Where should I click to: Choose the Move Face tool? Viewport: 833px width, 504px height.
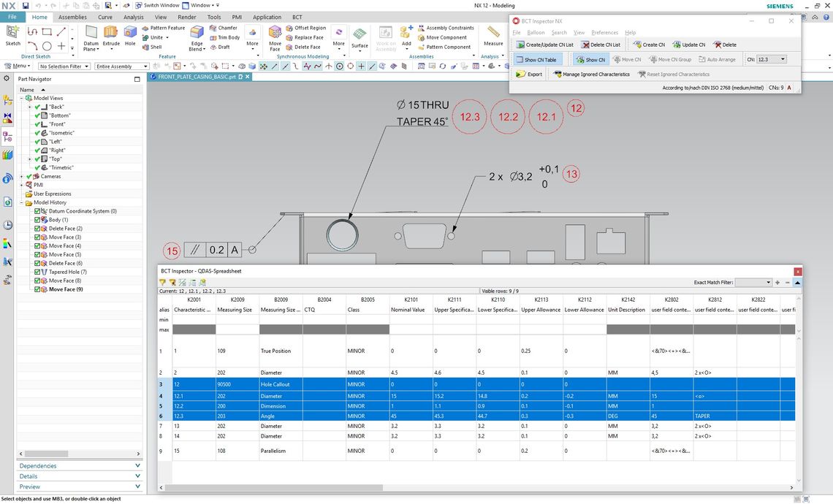(275, 38)
